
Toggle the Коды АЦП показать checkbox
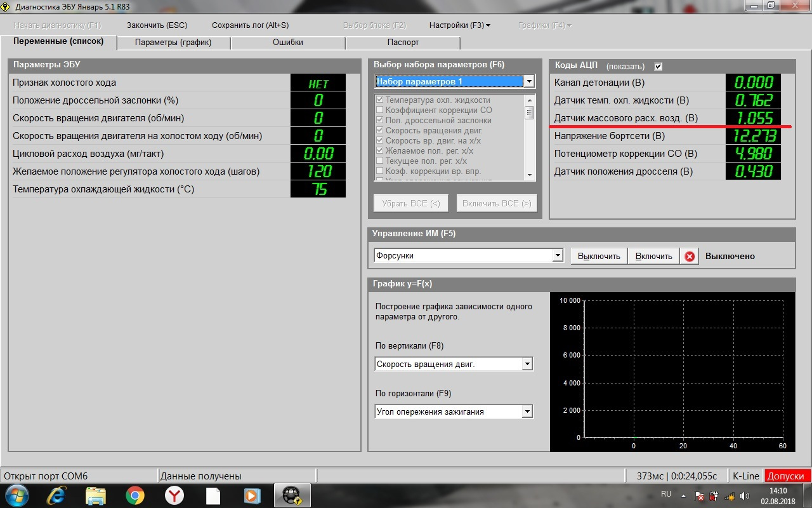click(x=658, y=66)
